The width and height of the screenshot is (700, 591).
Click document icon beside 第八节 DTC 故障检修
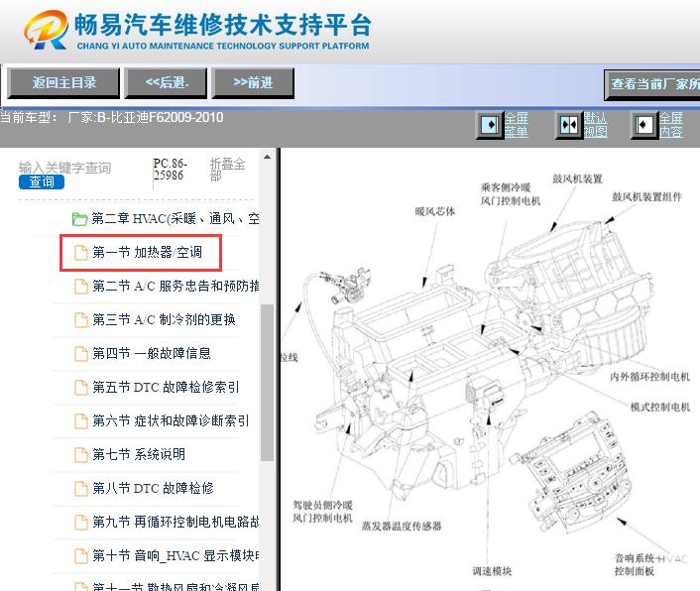(x=80, y=489)
